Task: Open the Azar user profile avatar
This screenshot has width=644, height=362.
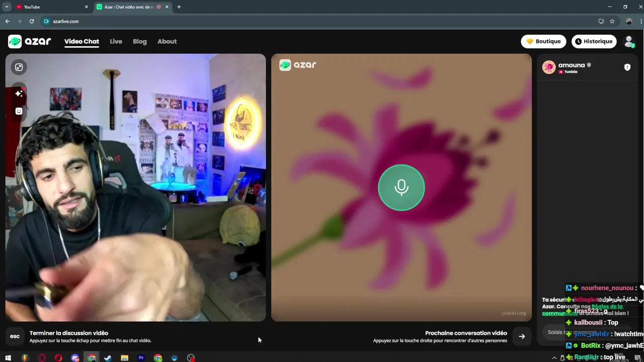Action: click(629, 42)
